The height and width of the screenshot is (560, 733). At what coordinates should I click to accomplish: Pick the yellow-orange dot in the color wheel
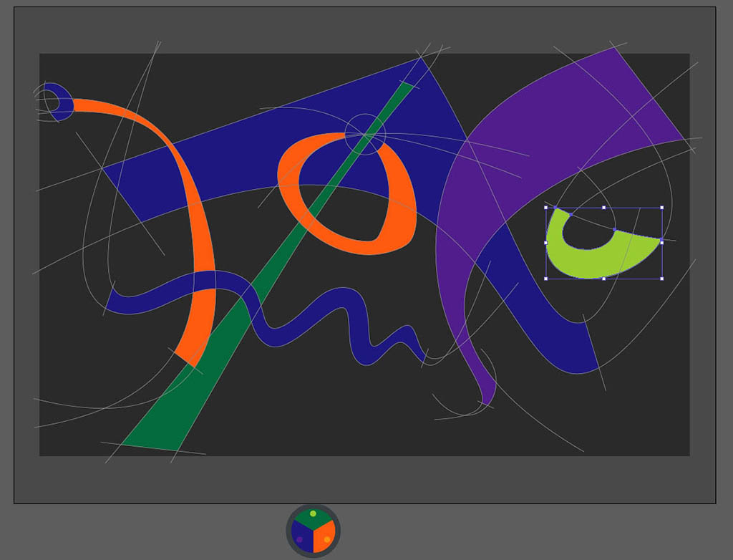[326, 539]
